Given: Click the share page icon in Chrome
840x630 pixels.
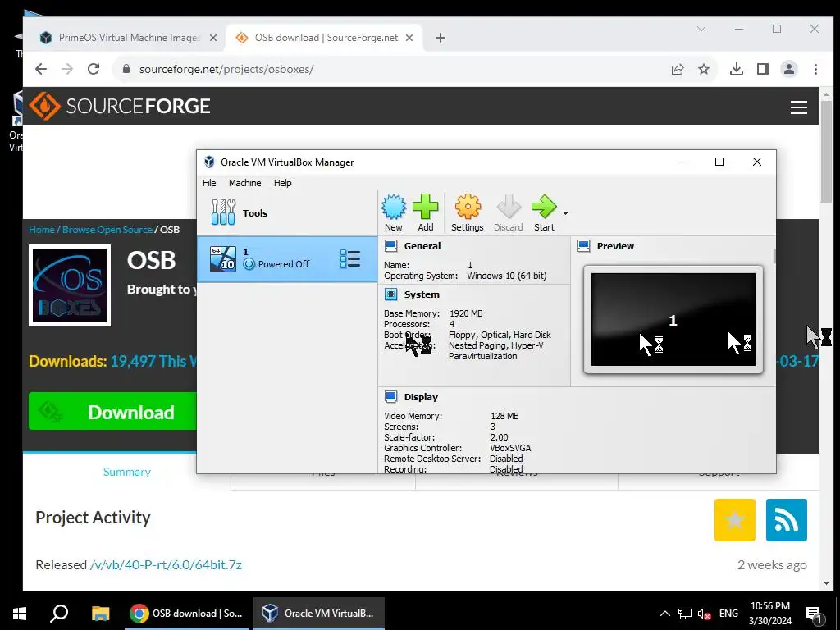Looking at the screenshot, I should (x=677, y=69).
